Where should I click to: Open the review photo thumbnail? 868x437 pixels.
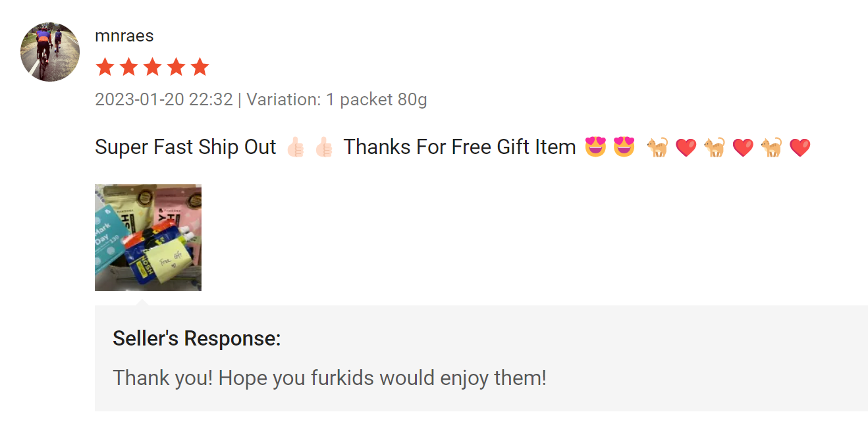[x=148, y=238]
